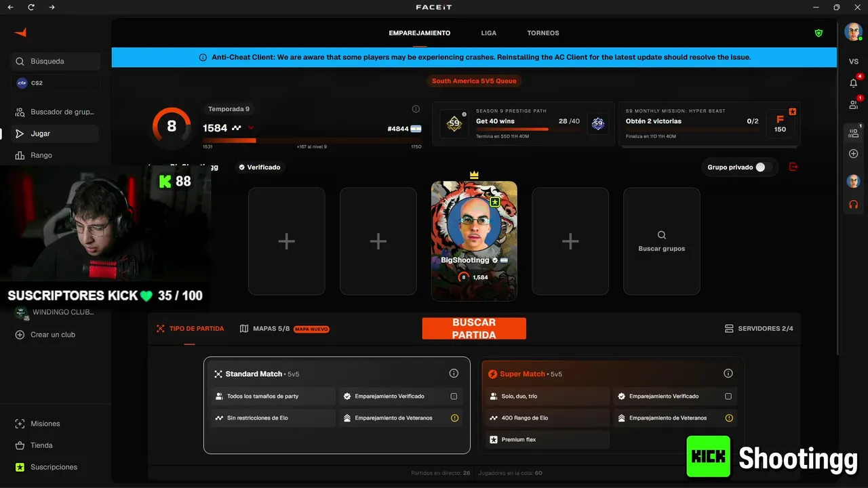The width and height of the screenshot is (868, 488).
Task: Open Buscar grupos card in the lobby
Action: (662, 241)
